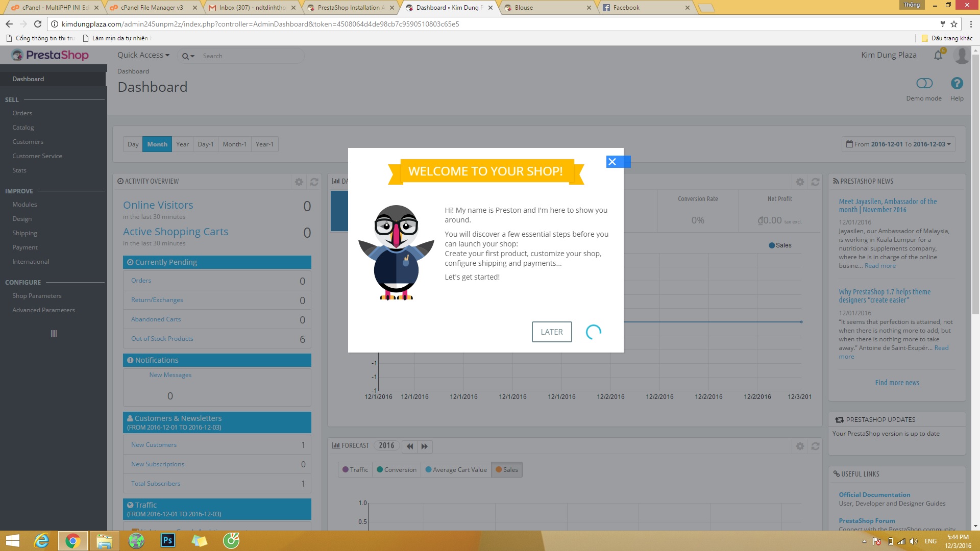Open the Online Visitors link
The width and height of the screenshot is (980, 551).
pyautogui.click(x=158, y=205)
